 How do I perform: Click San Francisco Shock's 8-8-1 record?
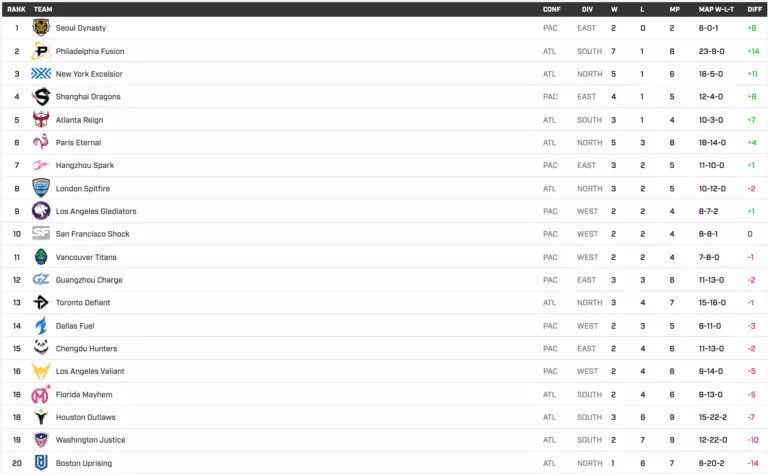point(708,234)
